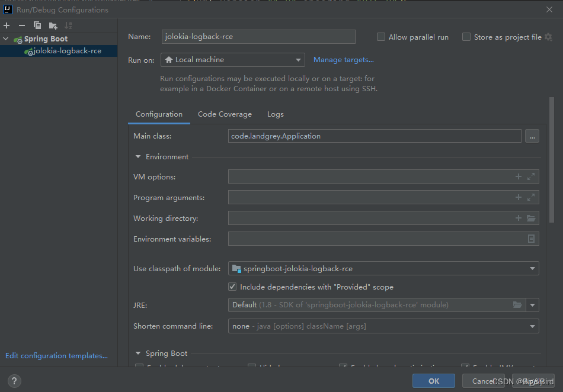Viewport: 563px width, 392px height.
Task: Open Edit configuration templates link
Action: coord(56,356)
